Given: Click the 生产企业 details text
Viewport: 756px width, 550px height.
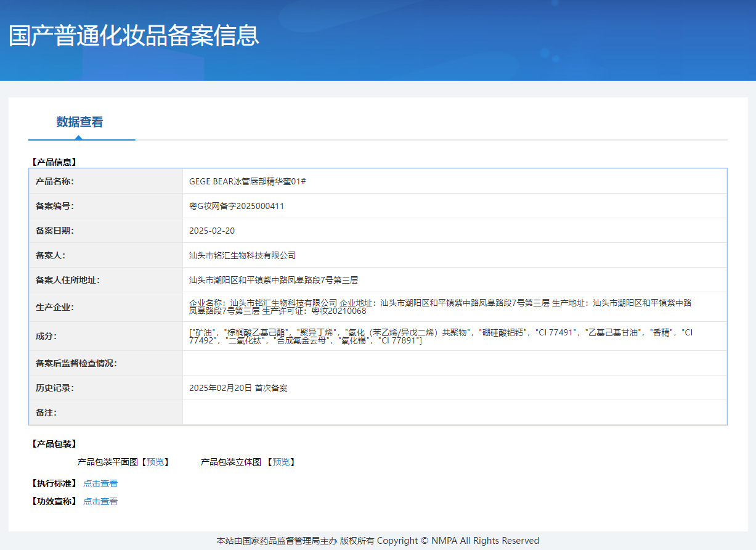Looking at the screenshot, I should (441, 306).
